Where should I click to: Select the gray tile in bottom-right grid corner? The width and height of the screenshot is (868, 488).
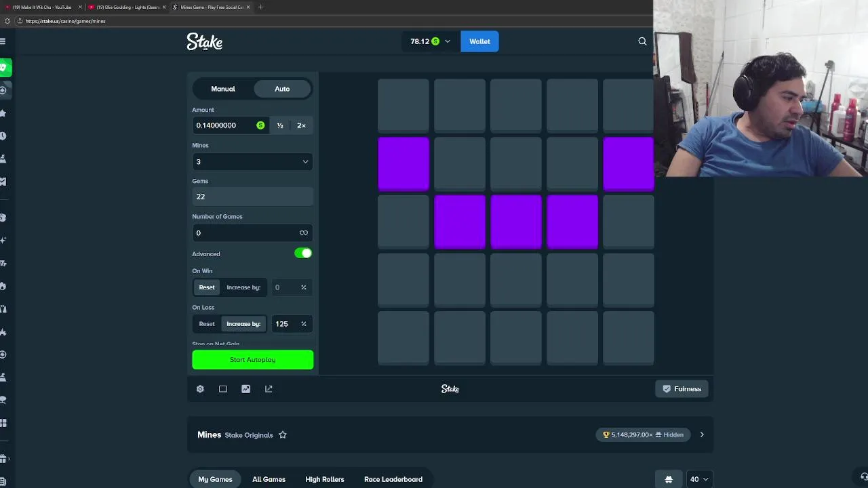(629, 338)
